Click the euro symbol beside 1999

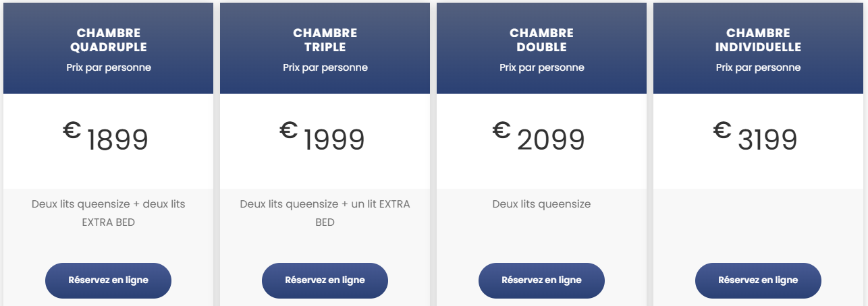pyautogui.click(x=289, y=130)
